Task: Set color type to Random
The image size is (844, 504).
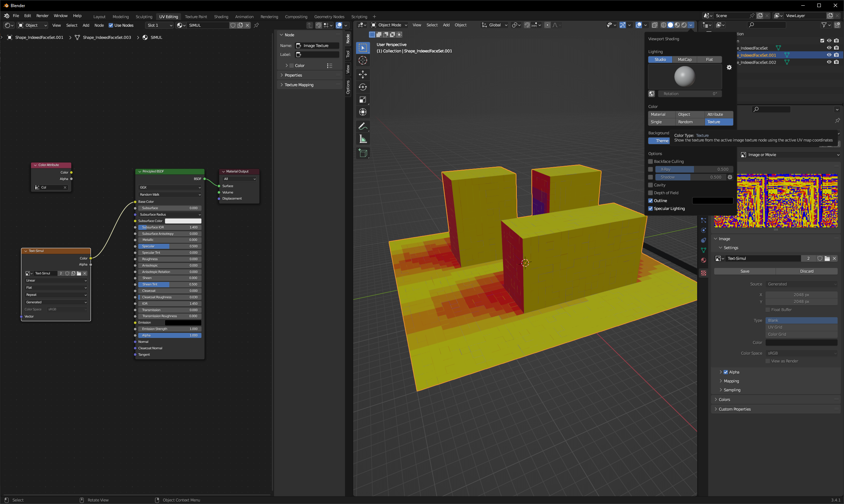Action: coord(690,122)
